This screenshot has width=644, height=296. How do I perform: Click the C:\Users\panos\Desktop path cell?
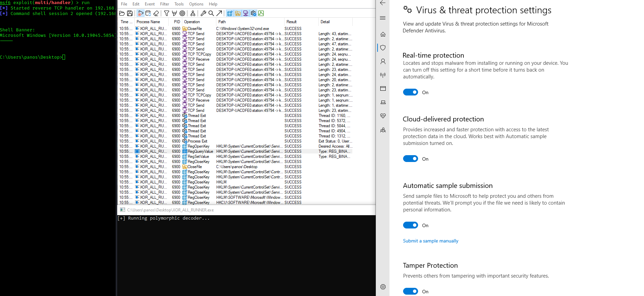tap(237, 167)
